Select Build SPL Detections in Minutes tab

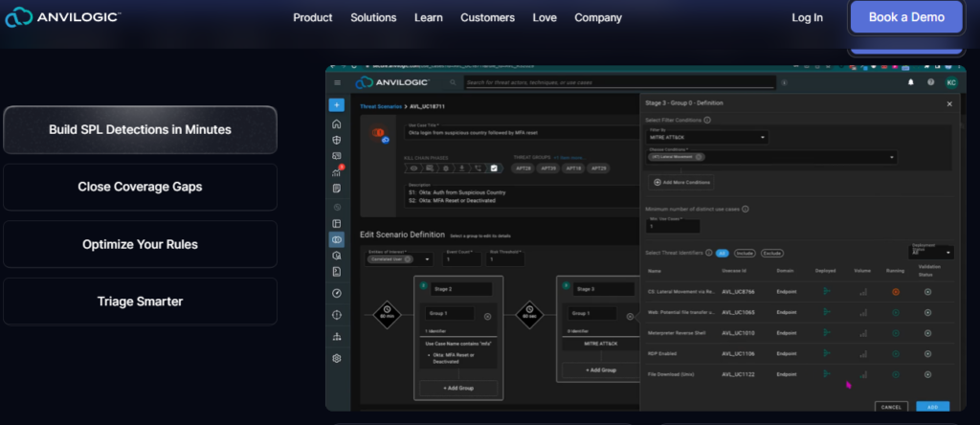140,129
